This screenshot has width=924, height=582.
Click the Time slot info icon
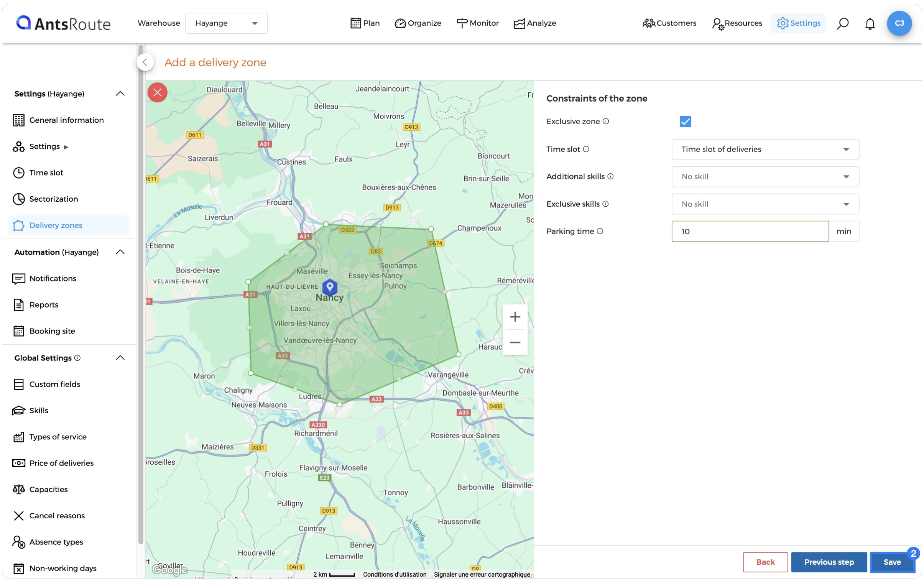point(586,149)
